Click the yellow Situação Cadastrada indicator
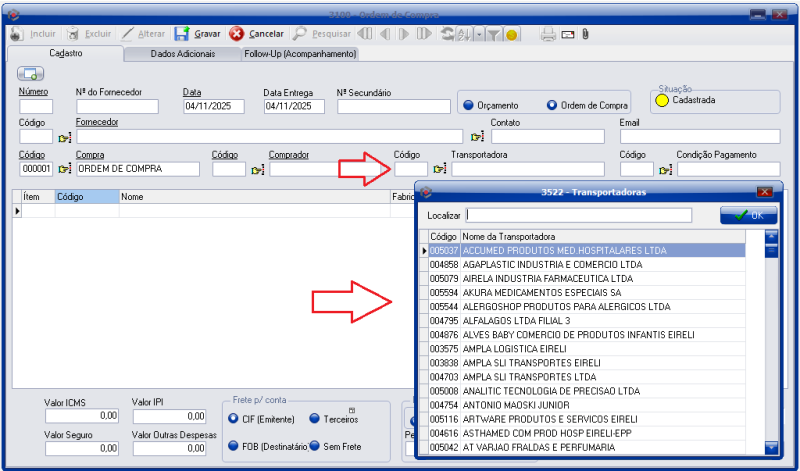 pyautogui.click(x=661, y=100)
